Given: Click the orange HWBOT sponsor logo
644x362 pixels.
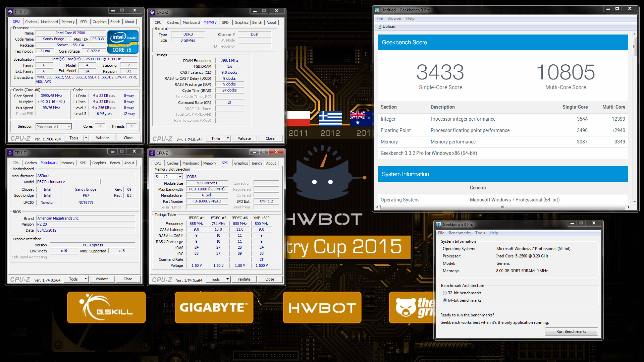Looking at the screenshot, I should 322,307.
